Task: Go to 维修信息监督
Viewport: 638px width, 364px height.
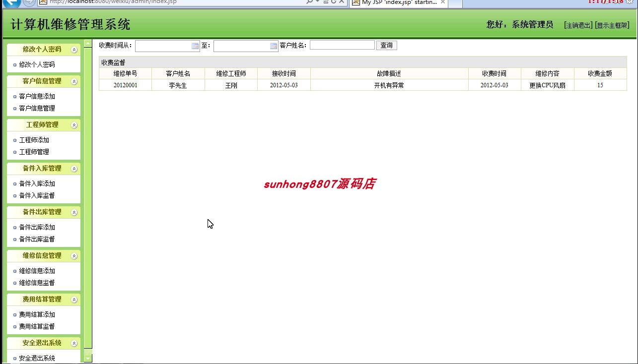Action: click(37, 283)
